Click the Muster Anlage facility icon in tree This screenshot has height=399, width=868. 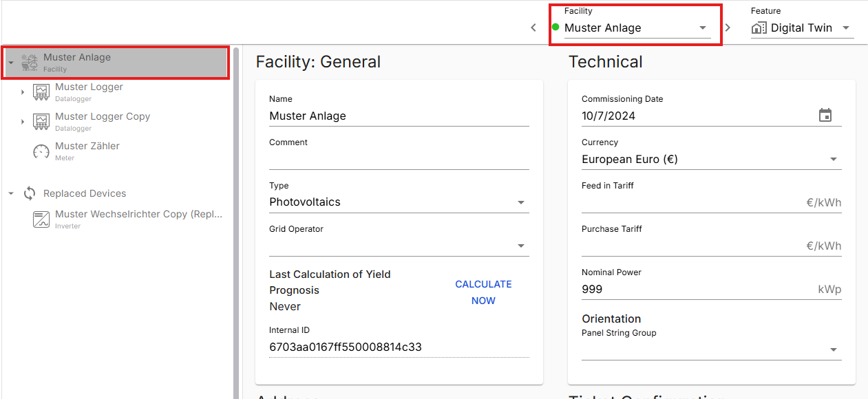pyautogui.click(x=30, y=63)
